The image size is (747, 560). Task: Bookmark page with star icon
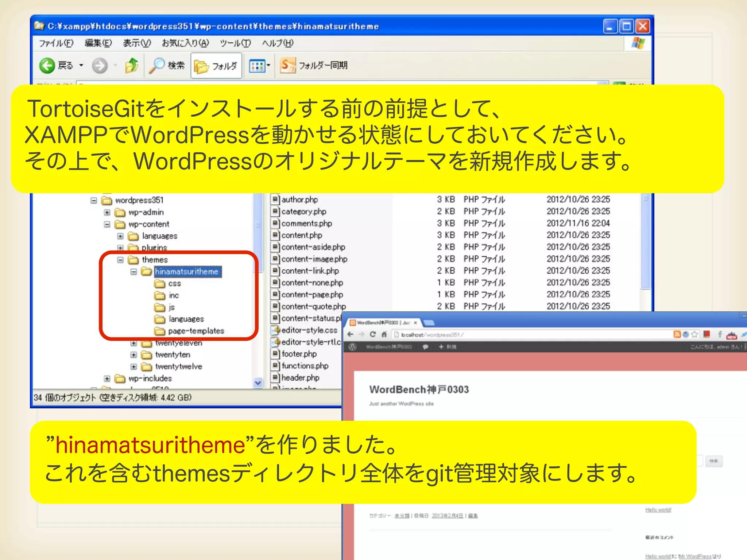[x=694, y=334]
